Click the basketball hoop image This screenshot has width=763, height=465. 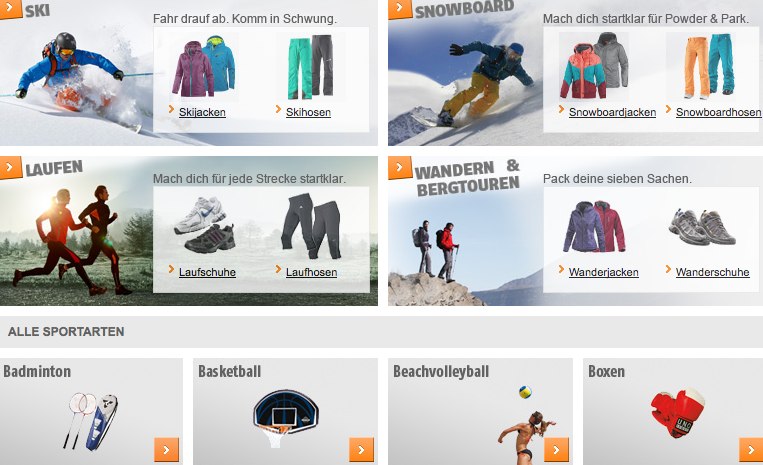pyautogui.click(x=285, y=417)
